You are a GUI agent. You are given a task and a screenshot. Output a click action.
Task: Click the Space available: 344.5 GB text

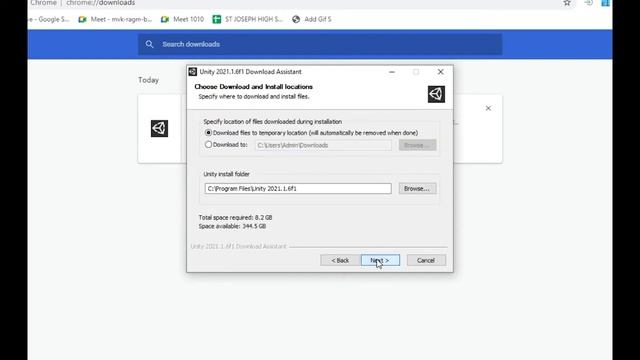[x=232, y=226]
